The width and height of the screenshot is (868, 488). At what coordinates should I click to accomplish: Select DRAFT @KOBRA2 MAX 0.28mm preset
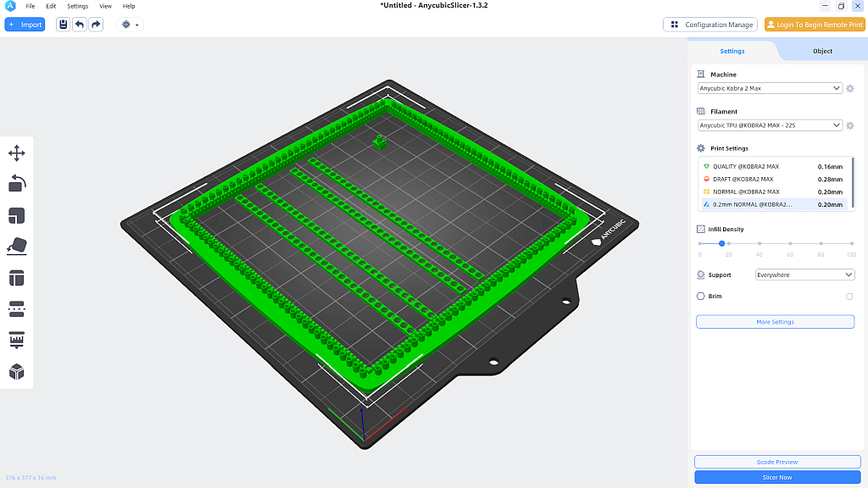pyautogui.click(x=774, y=180)
